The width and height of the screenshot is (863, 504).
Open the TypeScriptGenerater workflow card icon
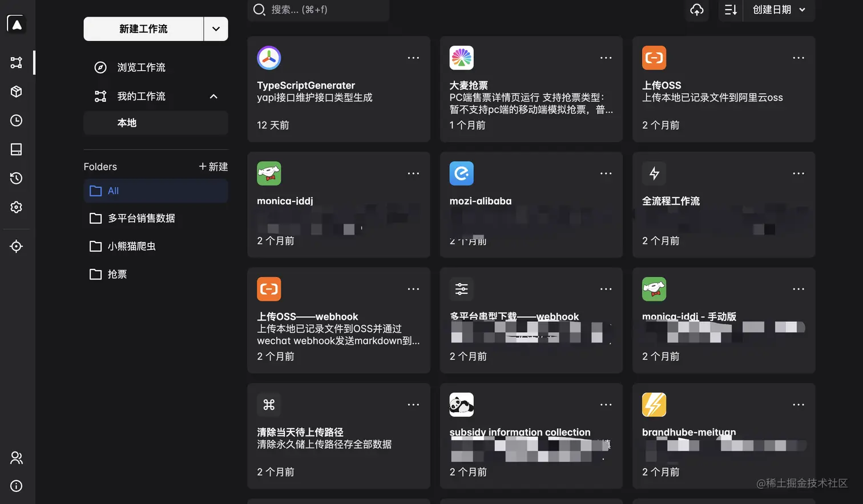tap(269, 58)
